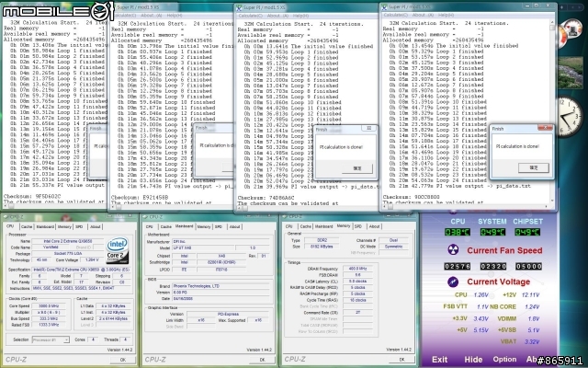Click title bar icon of the rightmost Super PI window
This screenshot has height=368, width=588.
(x=384, y=6)
